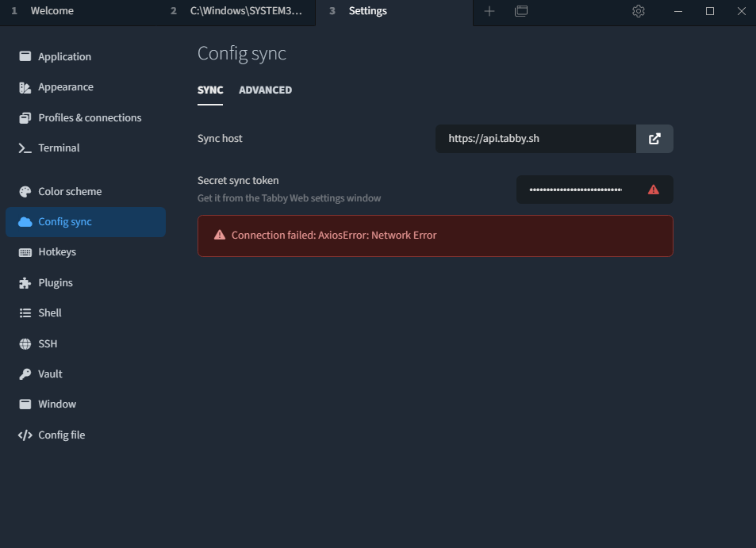Screen dimensions: 756x548
Task: Click the Config sync page heading
Action: tap(241, 53)
